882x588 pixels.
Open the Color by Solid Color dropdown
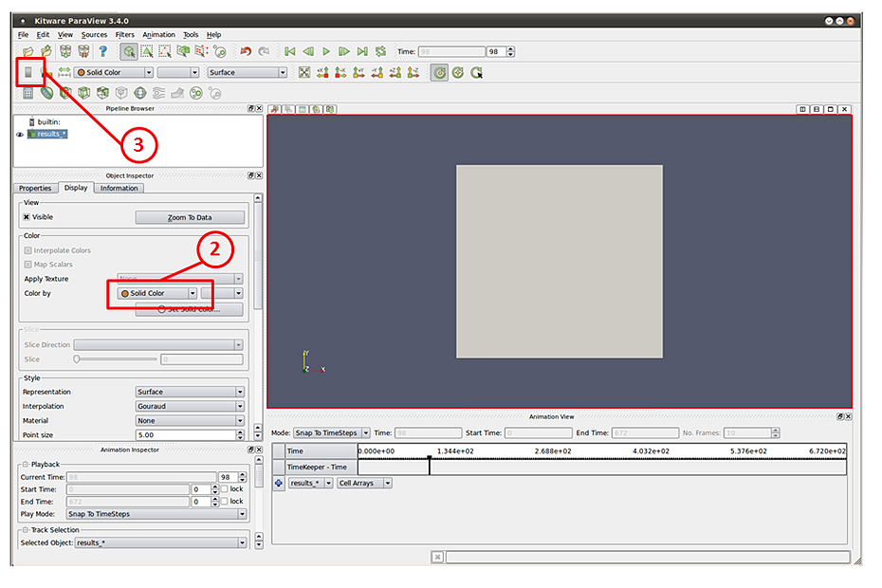tap(157, 293)
